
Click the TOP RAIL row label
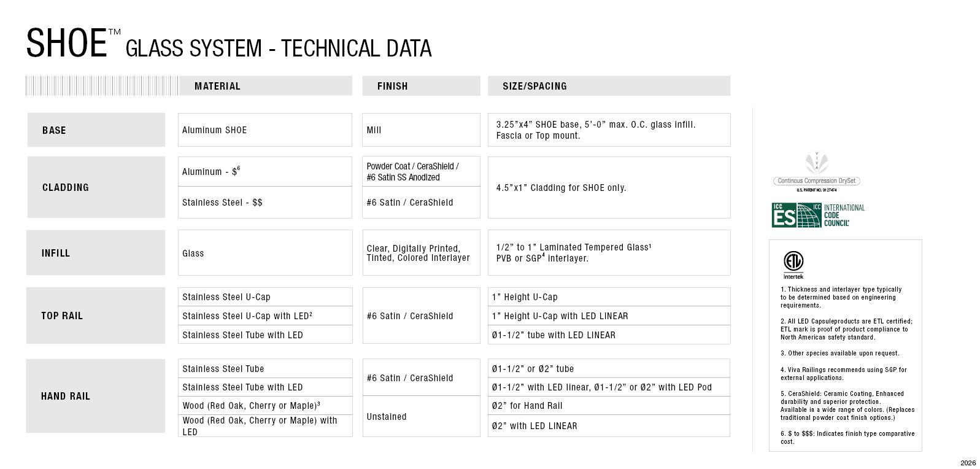point(62,316)
